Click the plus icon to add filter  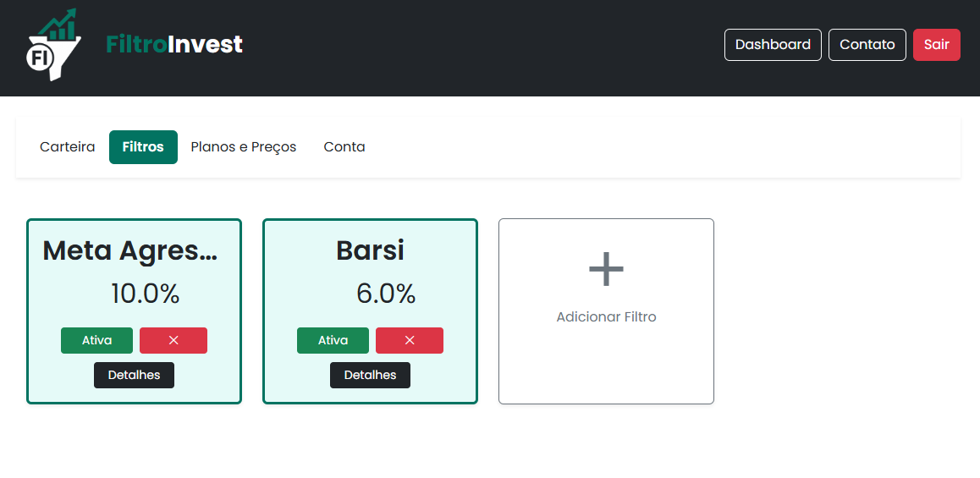[606, 269]
